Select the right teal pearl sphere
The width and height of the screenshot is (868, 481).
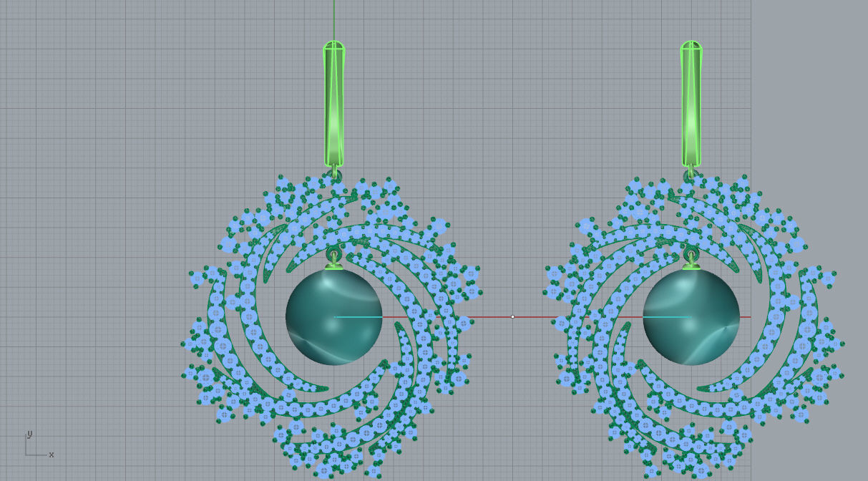click(691, 317)
